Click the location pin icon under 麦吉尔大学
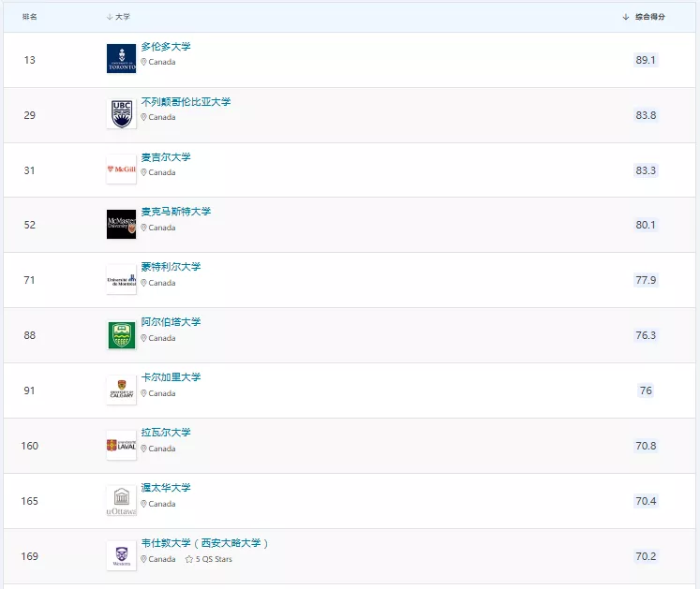Screen dimensions: 700x589 (x=143, y=172)
